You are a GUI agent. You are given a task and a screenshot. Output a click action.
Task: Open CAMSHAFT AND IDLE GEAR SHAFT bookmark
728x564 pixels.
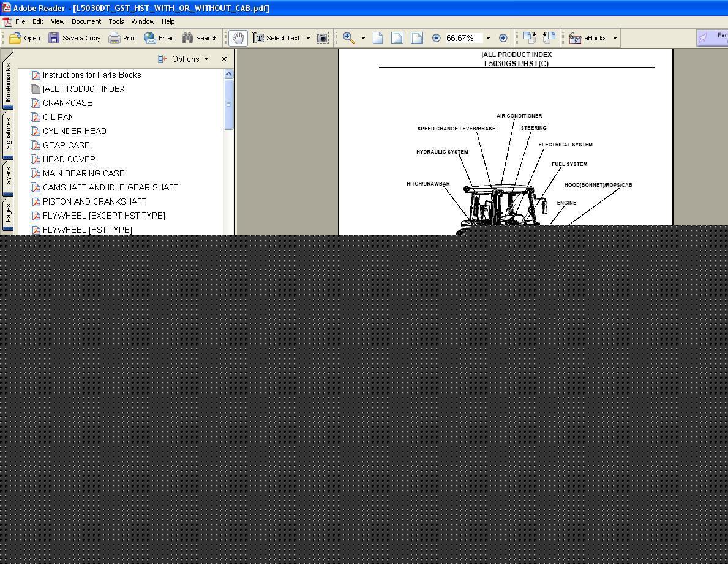(110, 187)
